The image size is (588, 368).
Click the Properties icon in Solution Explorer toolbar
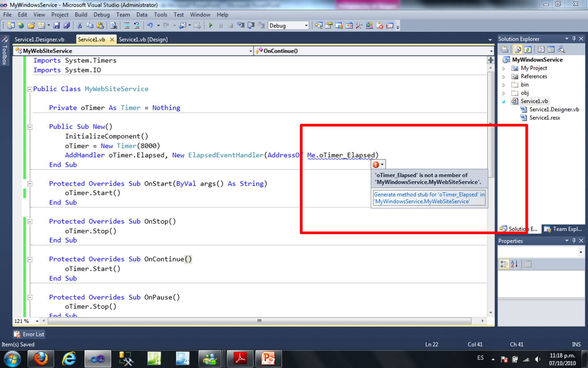tap(505, 49)
